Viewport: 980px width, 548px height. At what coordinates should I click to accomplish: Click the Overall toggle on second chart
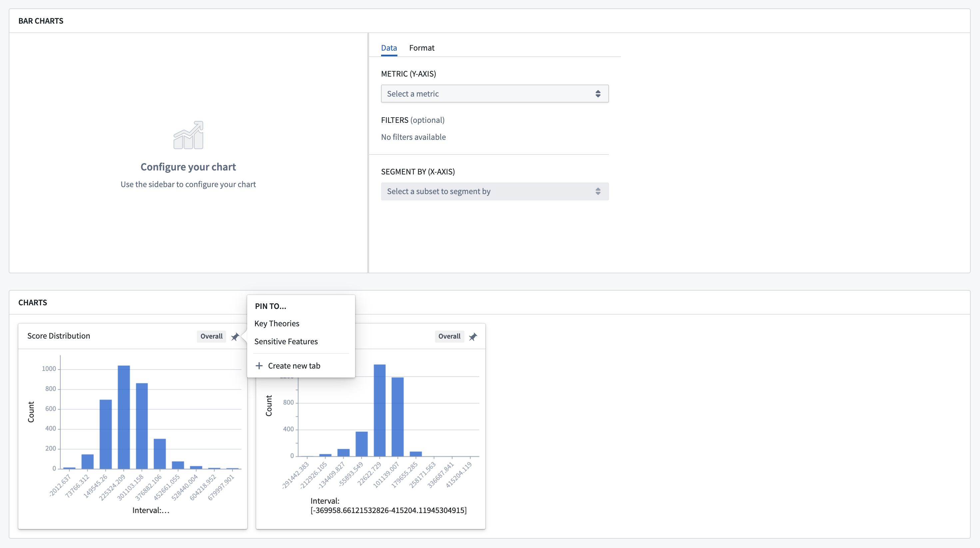pos(449,336)
